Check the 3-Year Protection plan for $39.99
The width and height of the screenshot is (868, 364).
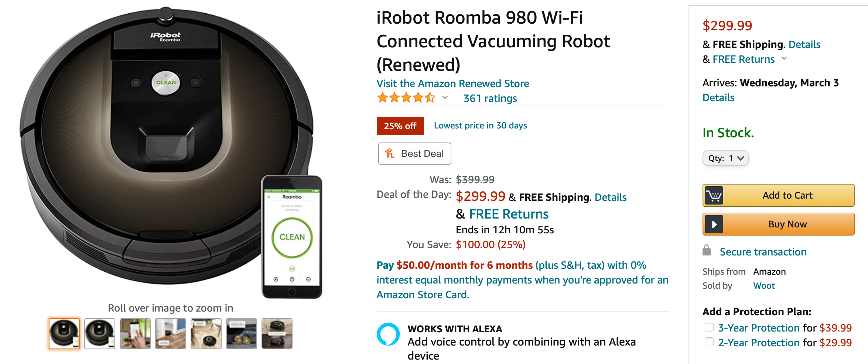click(709, 327)
